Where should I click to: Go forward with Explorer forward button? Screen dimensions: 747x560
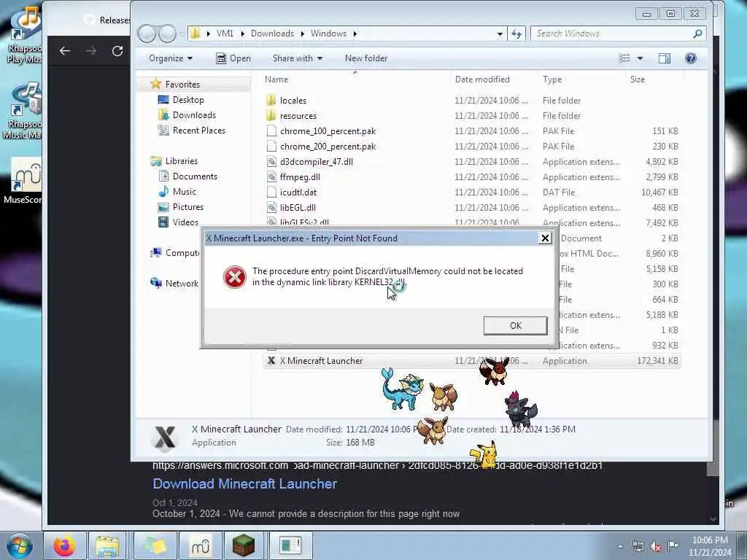(167, 34)
